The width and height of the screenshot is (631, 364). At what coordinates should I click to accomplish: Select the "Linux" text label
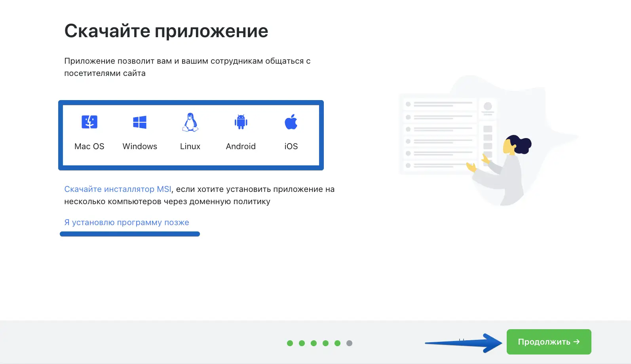pos(190,146)
